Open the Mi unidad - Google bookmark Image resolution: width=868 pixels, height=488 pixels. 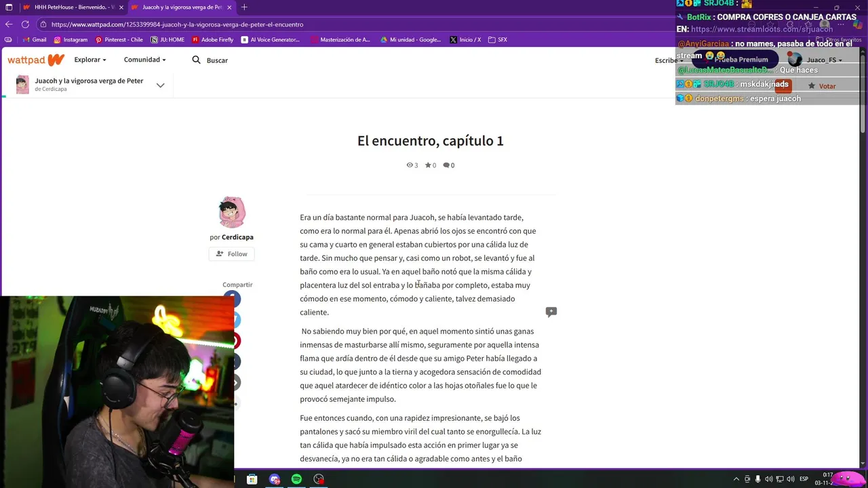pyautogui.click(x=410, y=40)
